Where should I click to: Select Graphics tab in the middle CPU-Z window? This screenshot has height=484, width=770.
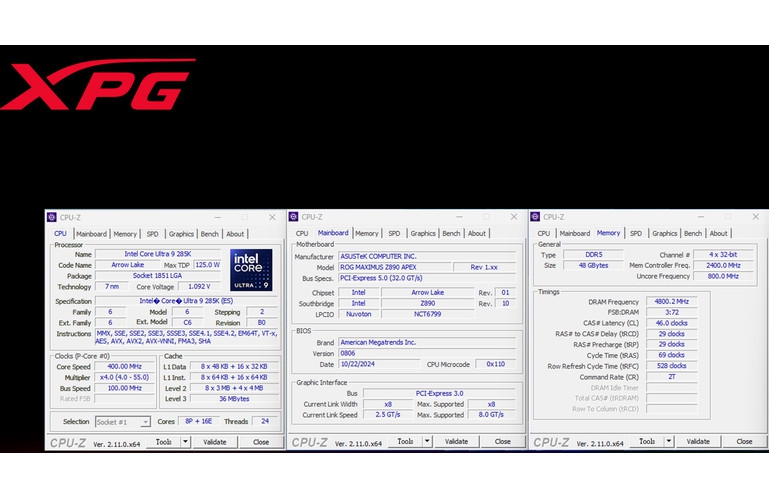423,234
